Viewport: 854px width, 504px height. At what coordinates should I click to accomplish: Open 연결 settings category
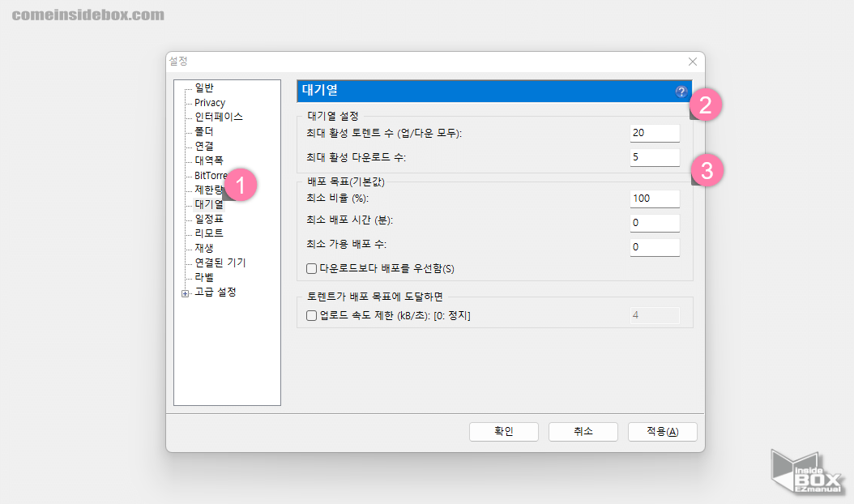pos(204,146)
